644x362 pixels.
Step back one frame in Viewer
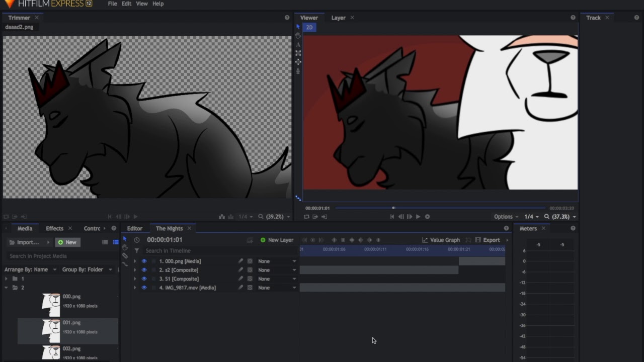click(x=401, y=217)
